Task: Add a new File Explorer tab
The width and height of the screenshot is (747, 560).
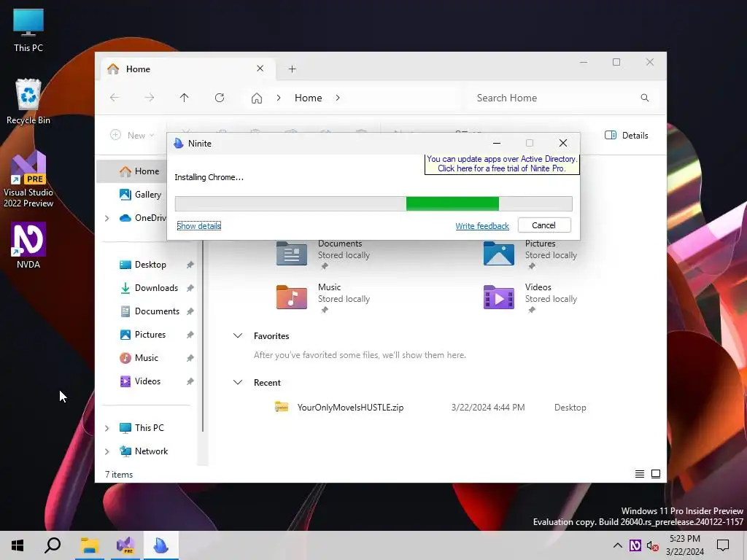Action: point(292,69)
